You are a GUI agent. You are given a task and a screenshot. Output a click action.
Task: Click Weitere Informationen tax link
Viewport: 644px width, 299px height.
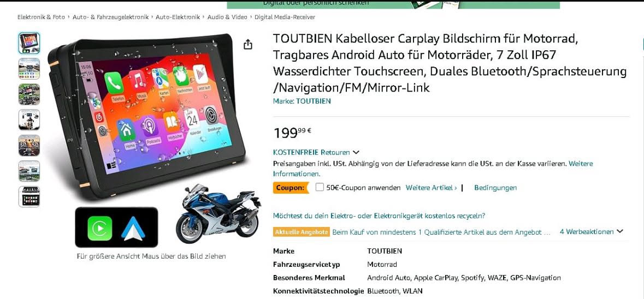point(433,169)
